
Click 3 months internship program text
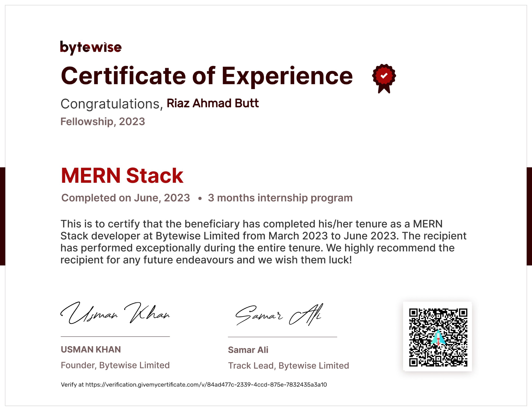pyautogui.click(x=280, y=198)
